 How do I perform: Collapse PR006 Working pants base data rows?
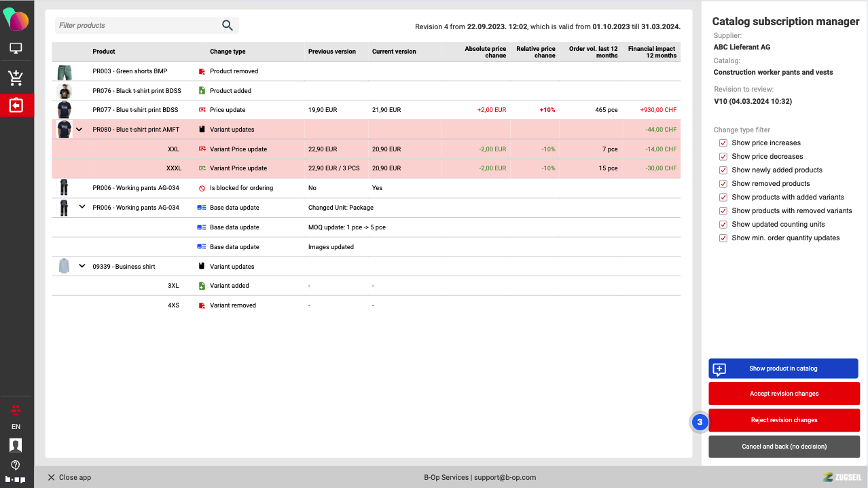tap(82, 207)
